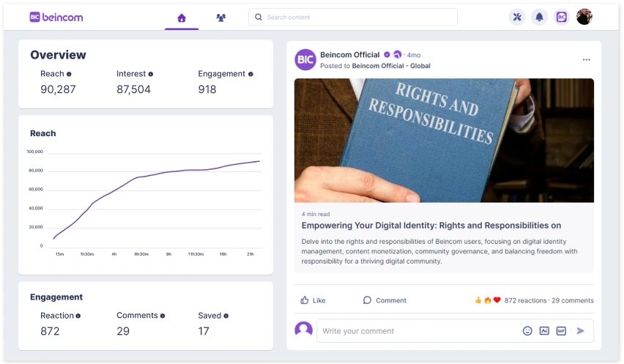The width and height of the screenshot is (624, 364).
Task: Click the article description paragraph
Action: point(439,251)
